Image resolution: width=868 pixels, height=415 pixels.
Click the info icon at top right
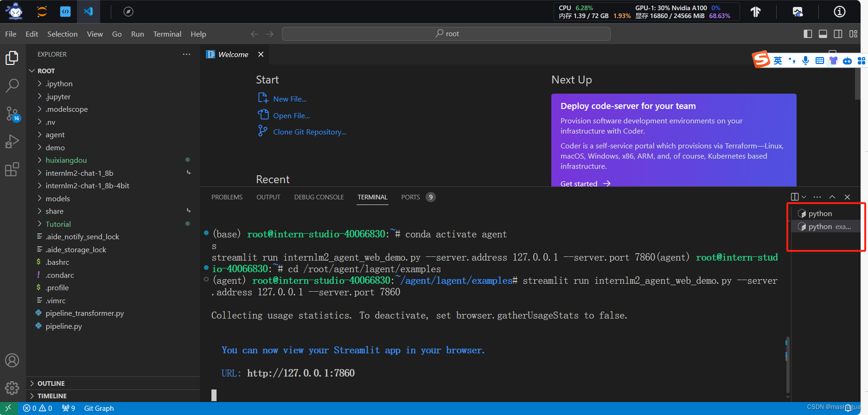pos(840,12)
